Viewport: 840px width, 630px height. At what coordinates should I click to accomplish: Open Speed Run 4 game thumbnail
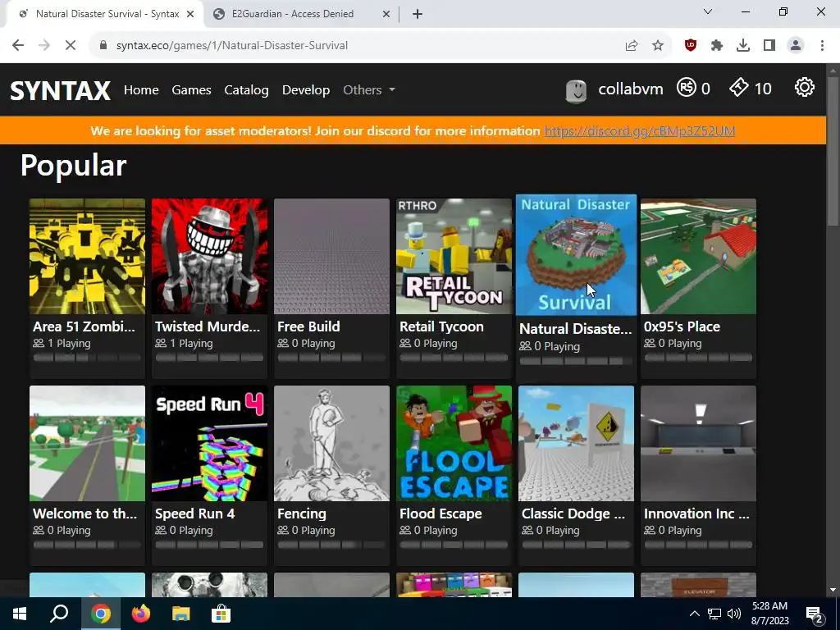tap(209, 443)
